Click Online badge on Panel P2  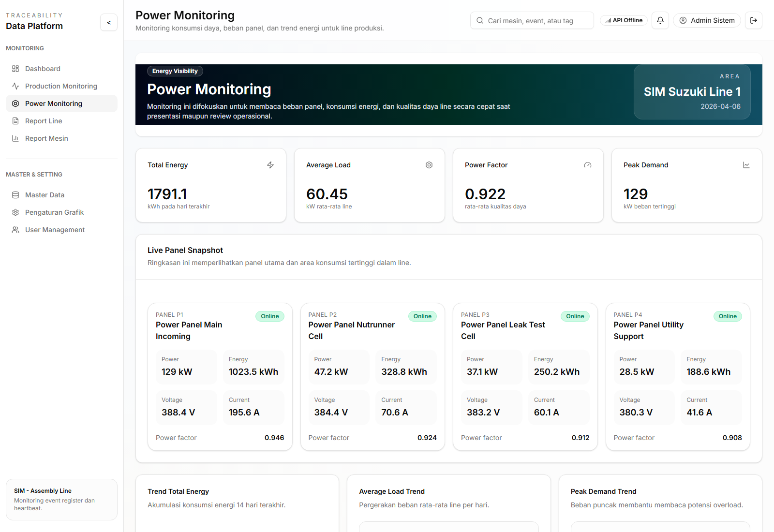422,316
